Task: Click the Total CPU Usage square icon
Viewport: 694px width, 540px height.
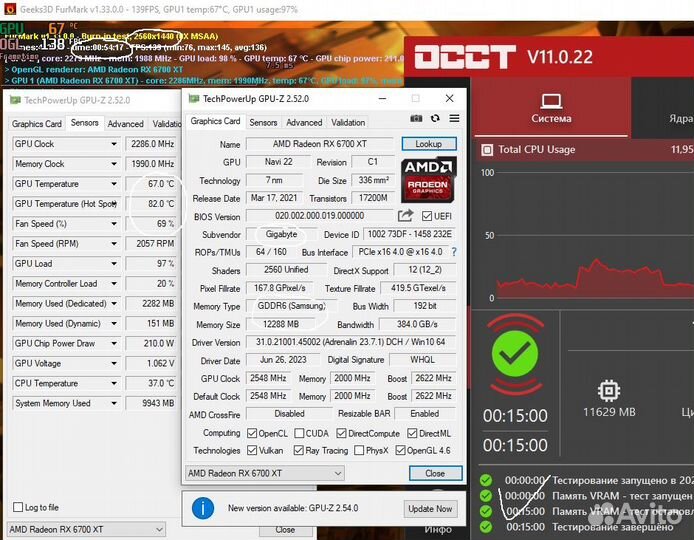Action: click(x=487, y=150)
